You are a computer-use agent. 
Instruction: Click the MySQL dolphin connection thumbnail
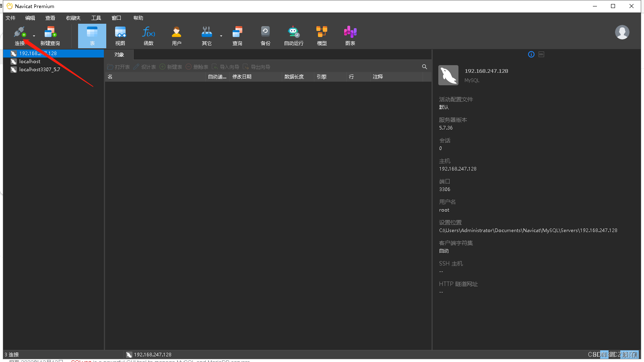[448, 75]
